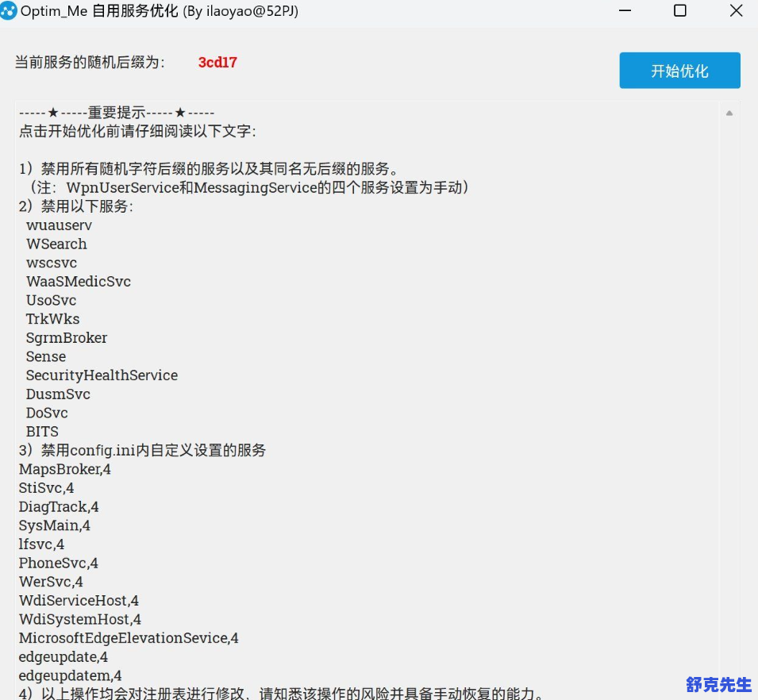Click the Optim_Me app icon in title bar
This screenshot has width=758, height=700.
[9, 12]
